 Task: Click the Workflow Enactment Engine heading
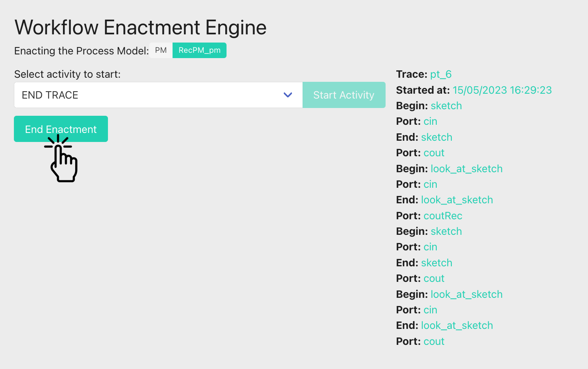pyautogui.click(x=140, y=27)
